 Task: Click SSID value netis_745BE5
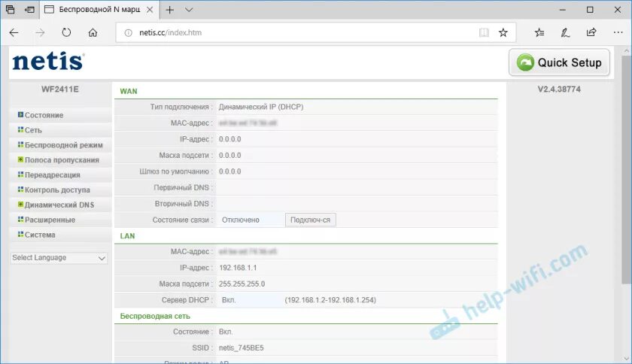coord(242,348)
